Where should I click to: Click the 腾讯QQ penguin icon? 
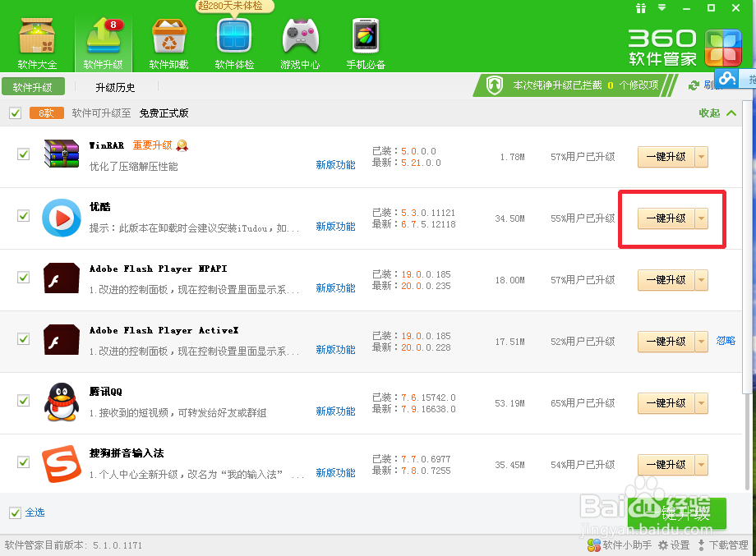62,402
